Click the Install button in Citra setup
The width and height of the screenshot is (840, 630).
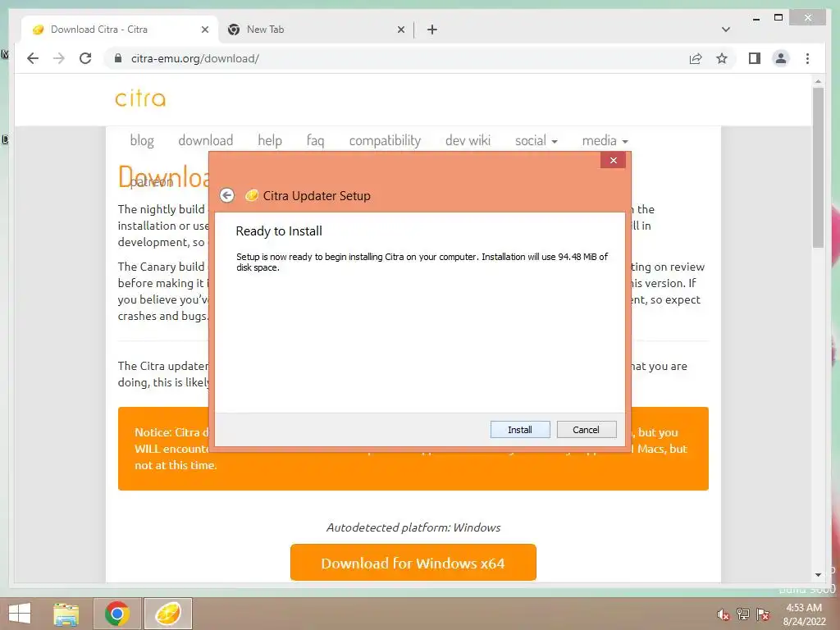[x=519, y=430]
